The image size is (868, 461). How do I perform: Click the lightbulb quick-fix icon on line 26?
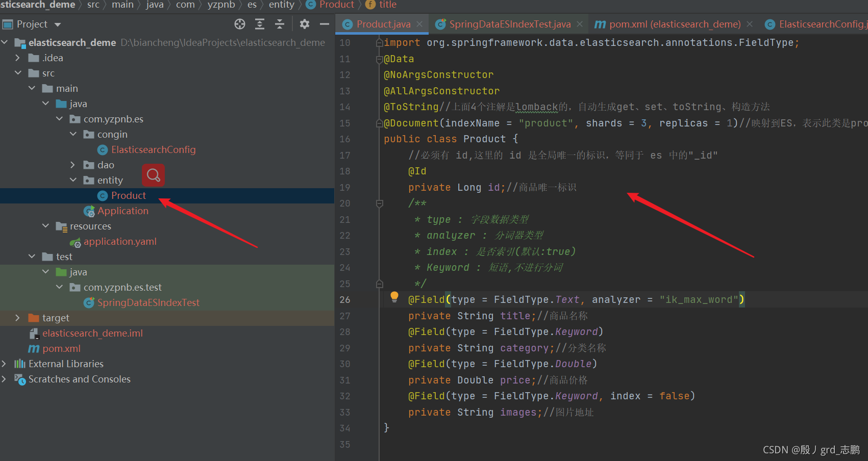(394, 297)
